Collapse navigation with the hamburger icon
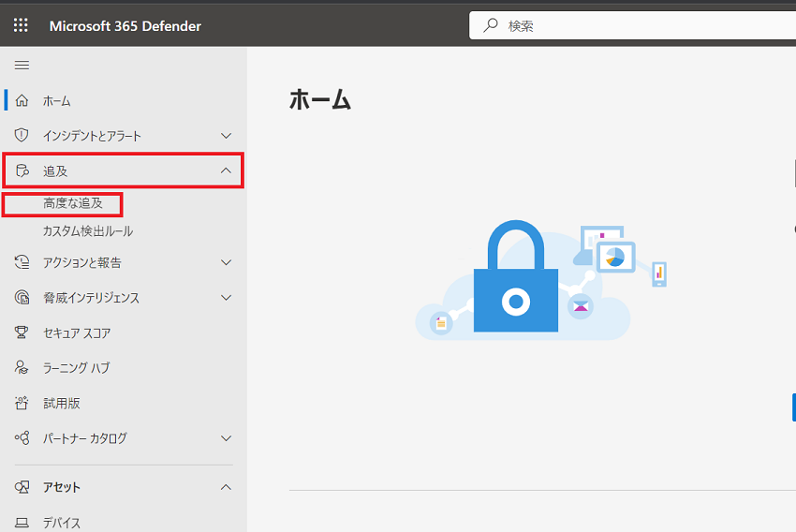The height and width of the screenshot is (532, 796). (x=22, y=65)
